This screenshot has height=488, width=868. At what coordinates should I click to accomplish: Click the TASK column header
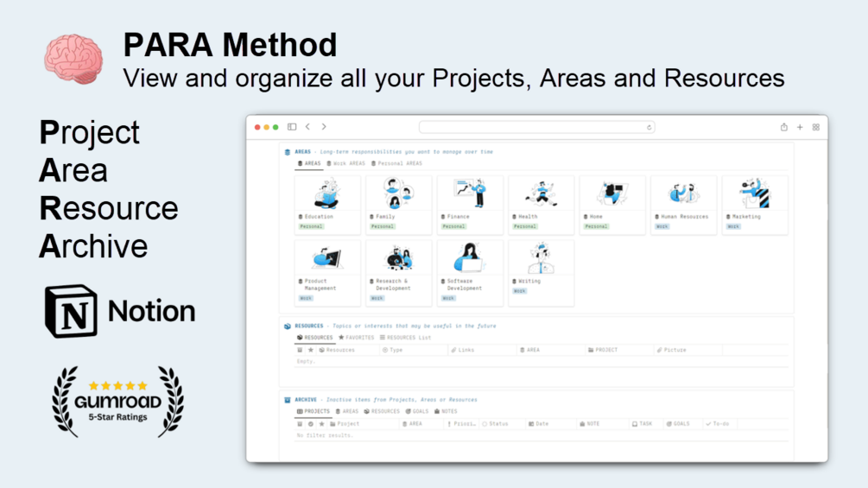click(x=642, y=424)
